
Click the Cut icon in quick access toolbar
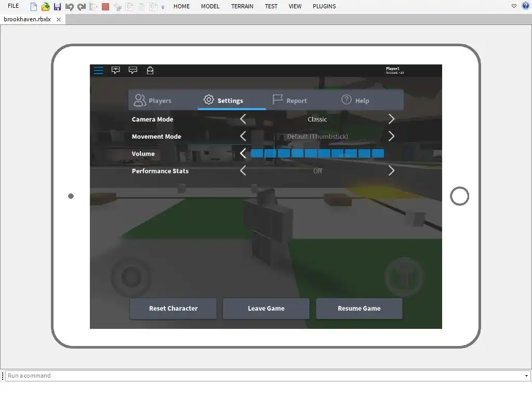pos(117,6)
